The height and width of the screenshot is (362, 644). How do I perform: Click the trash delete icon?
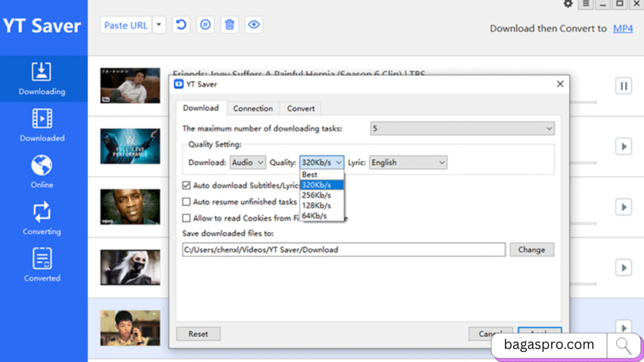[x=230, y=25]
